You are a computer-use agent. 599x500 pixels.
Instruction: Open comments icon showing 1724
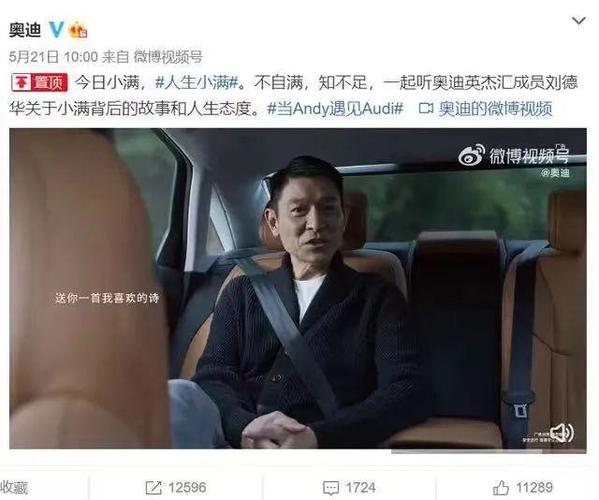point(331,488)
